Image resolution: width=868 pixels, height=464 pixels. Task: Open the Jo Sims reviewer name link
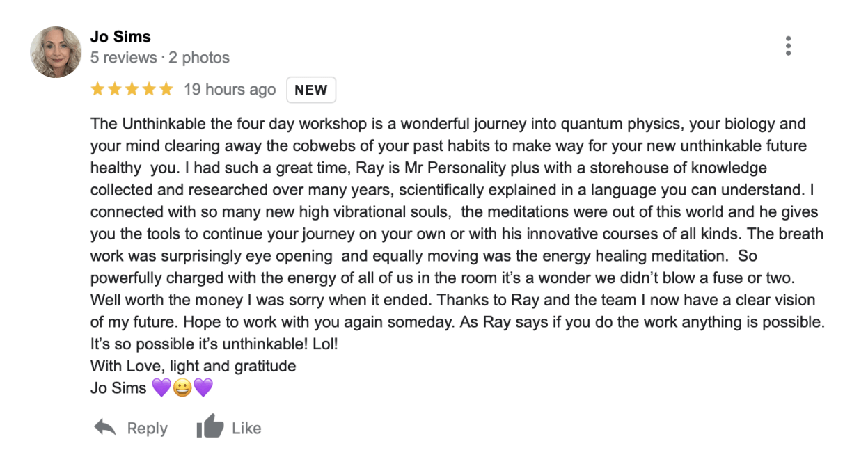point(120,36)
